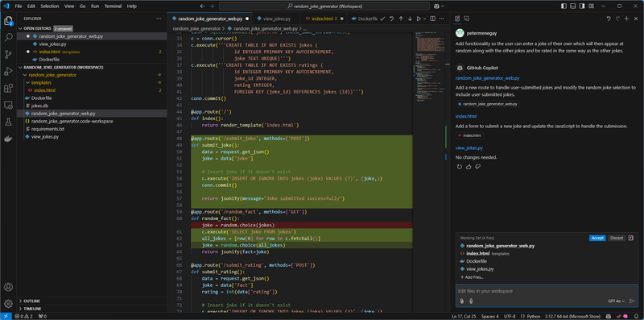The width and height of the screenshot is (644, 320).
Task: Click the Copilot icon in title bar
Action: click(x=436, y=6)
